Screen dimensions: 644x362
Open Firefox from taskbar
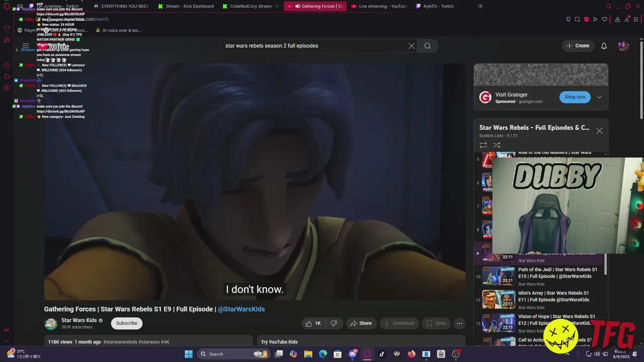coord(412,354)
